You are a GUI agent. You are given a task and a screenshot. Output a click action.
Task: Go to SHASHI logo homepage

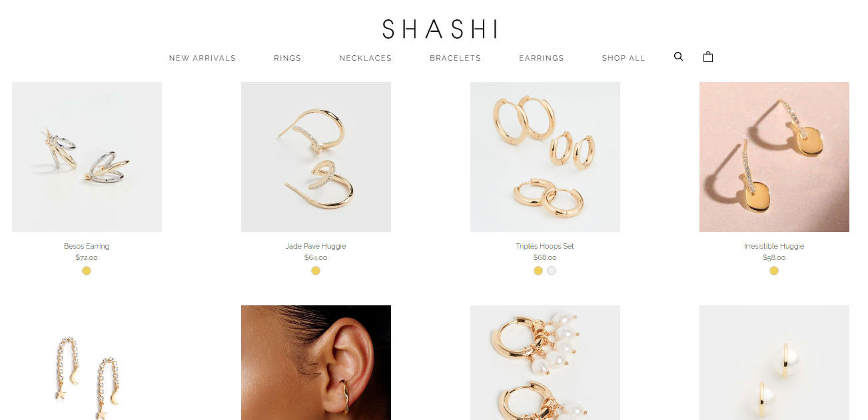coord(439,29)
